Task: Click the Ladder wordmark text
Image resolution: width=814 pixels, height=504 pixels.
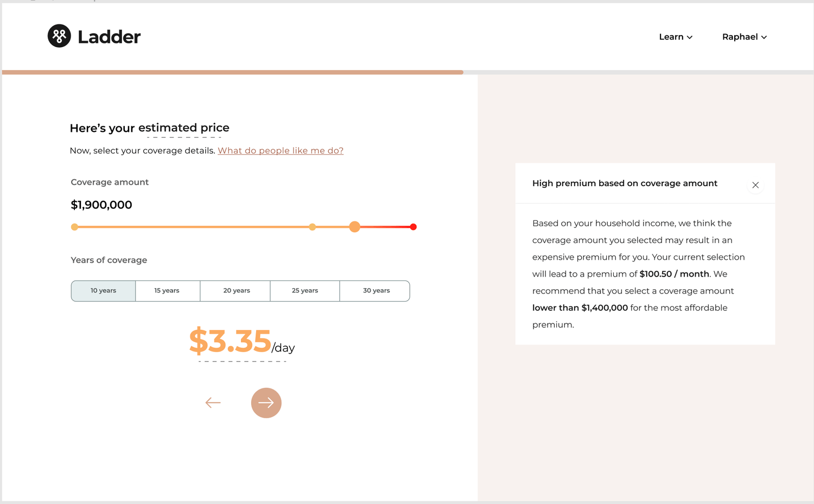Action: coord(109,37)
